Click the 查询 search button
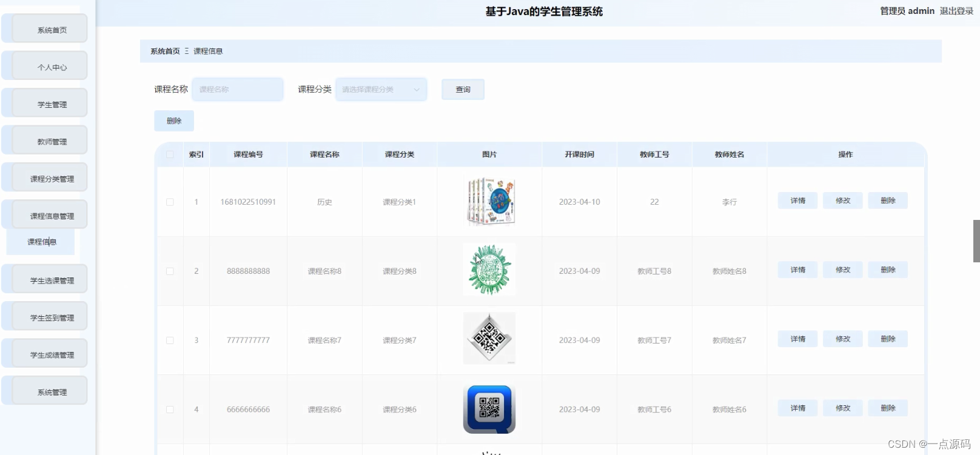This screenshot has height=455, width=980. [463, 89]
